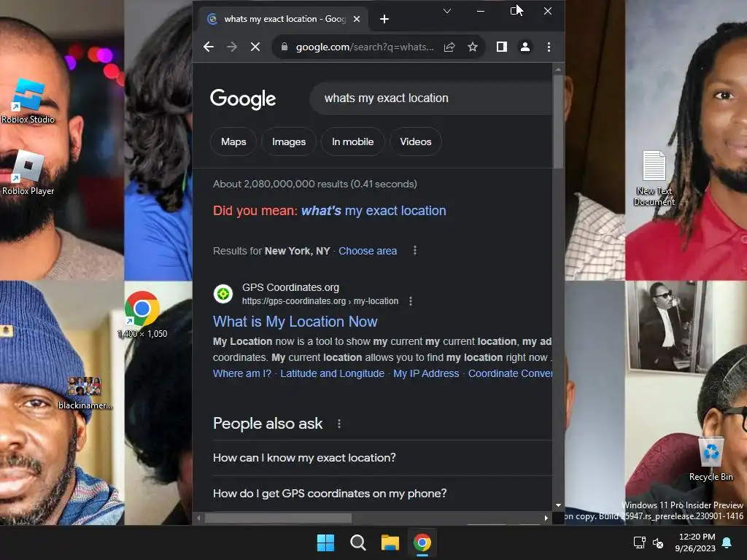Select the 'whats my exact location' browser tab

(283, 19)
